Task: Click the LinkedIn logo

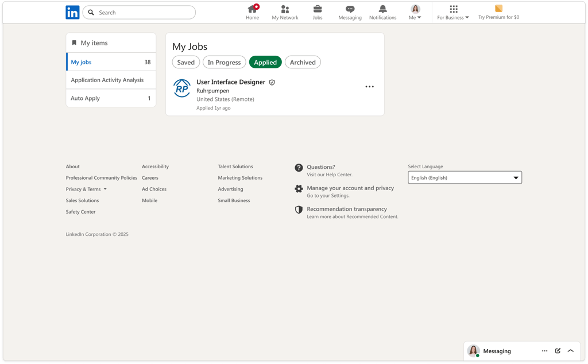Action: (72, 13)
